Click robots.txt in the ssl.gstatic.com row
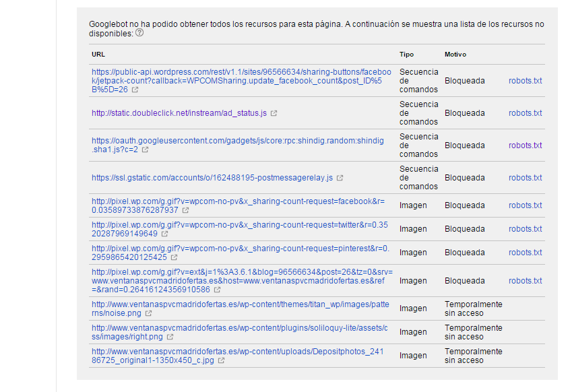Image resolution: width=568 pixels, height=392 pixels. click(x=525, y=178)
